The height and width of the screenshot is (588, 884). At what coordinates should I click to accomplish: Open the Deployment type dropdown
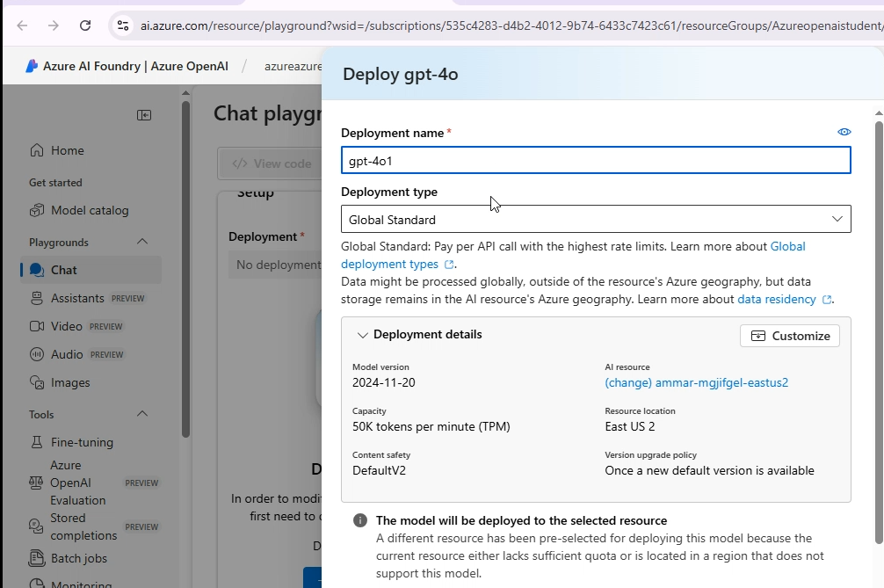[595, 219]
